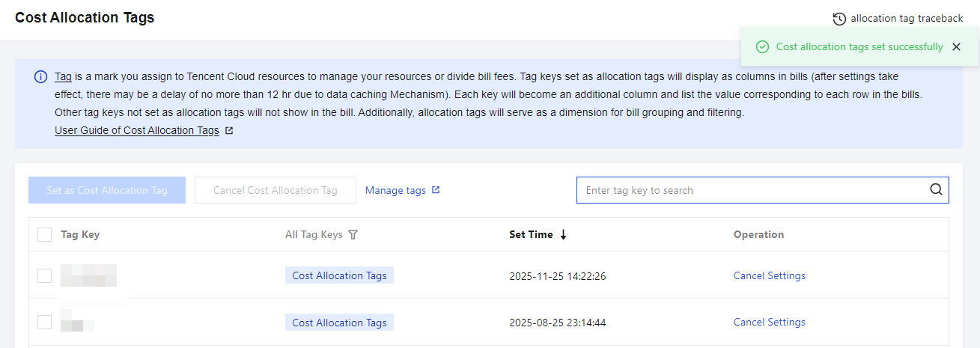
Task: Check the first tag row checkbox
Action: (x=45, y=275)
